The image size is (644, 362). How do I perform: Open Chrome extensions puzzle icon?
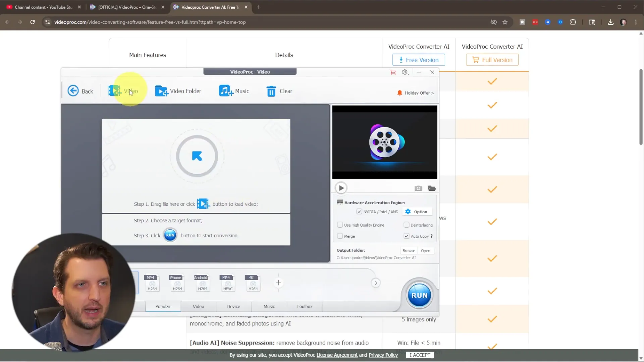pos(573,22)
